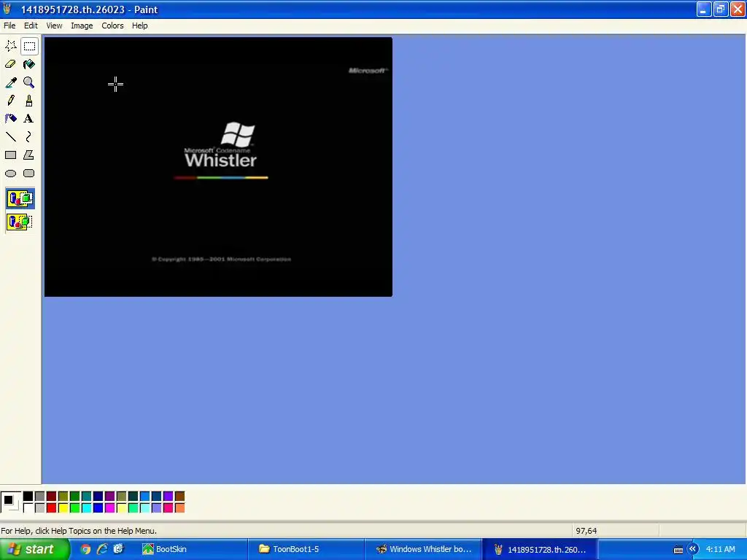Choose magenta palette swatch
The image size is (747, 560).
coord(109,508)
